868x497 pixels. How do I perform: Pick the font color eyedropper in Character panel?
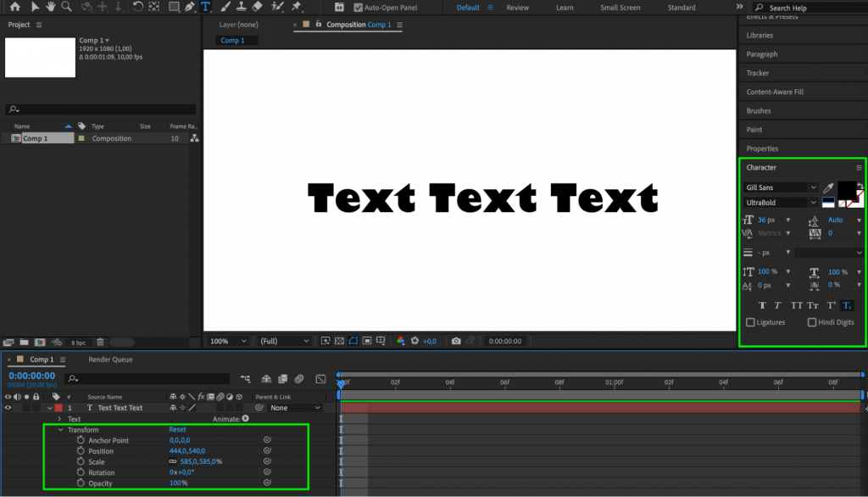tap(828, 187)
